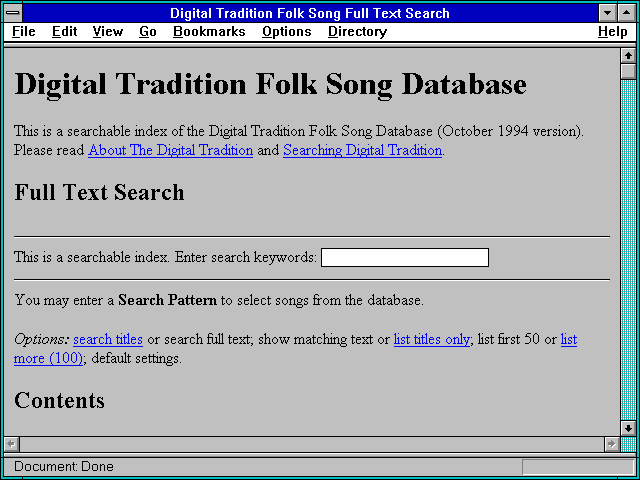Click the list titles only link
The height and width of the screenshot is (480, 640).
point(432,339)
